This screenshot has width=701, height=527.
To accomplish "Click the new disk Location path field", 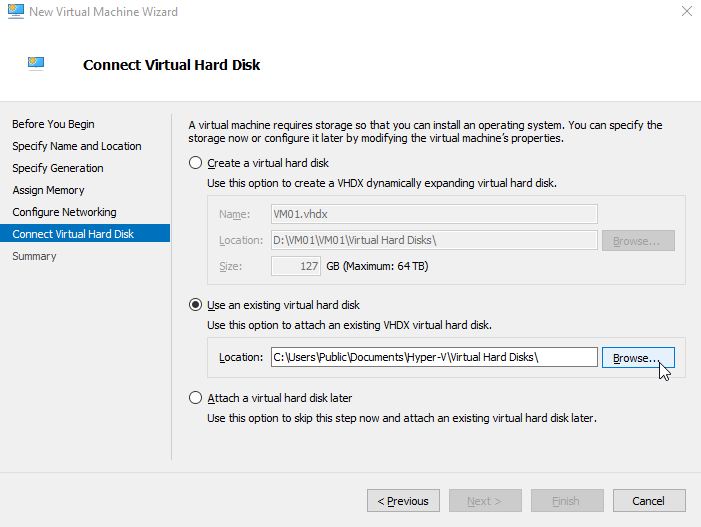I will (x=434, y=240).
